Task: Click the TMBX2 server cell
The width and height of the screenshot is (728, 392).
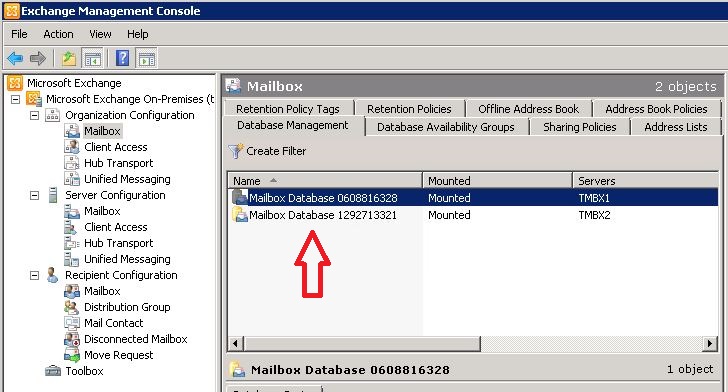Action: coord(594,215)
